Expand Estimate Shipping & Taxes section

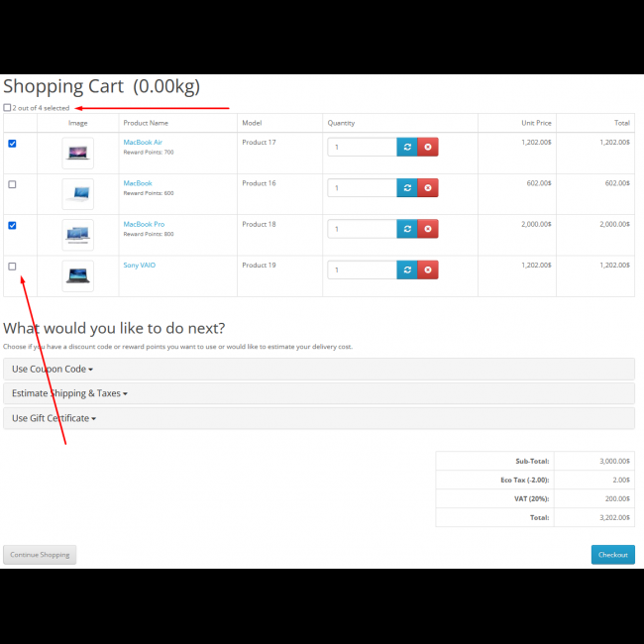point(69,393)
